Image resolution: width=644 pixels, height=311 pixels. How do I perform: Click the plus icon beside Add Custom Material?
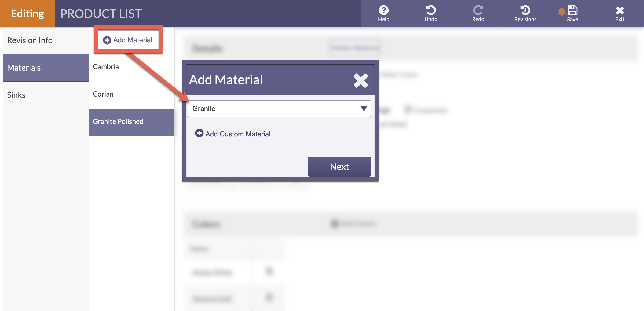pyautogui.click(x=199, y=134)
